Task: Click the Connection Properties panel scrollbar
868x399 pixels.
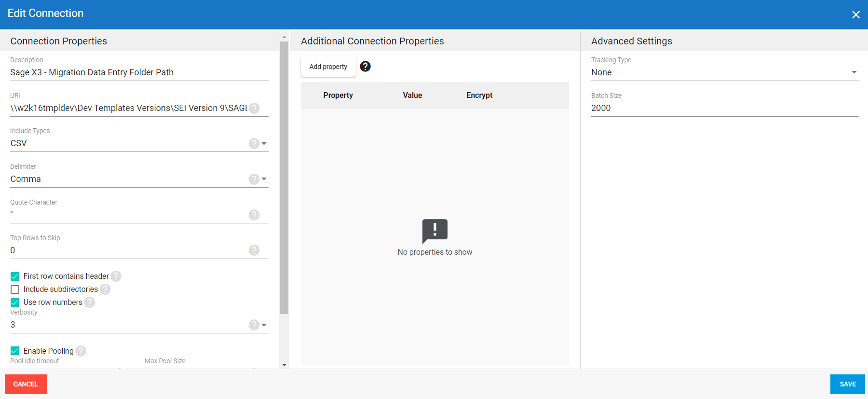Action: click(284, 178)
